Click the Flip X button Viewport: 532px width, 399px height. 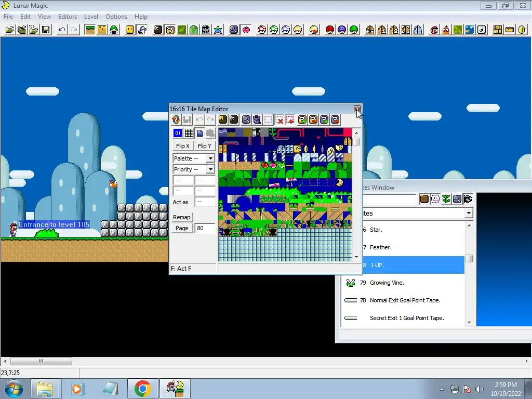183,146
